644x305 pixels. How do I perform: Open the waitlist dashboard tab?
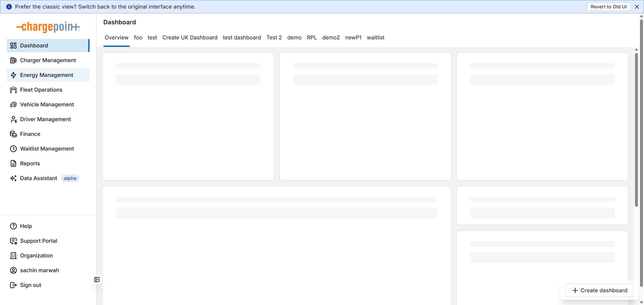(375, 38)
